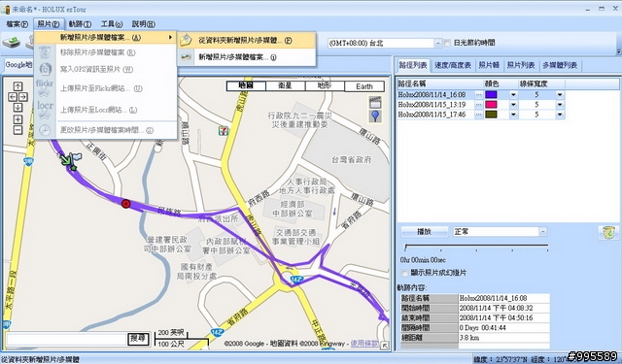Switch map to 衛星 view
622x364 pixels.
(286, 86)
